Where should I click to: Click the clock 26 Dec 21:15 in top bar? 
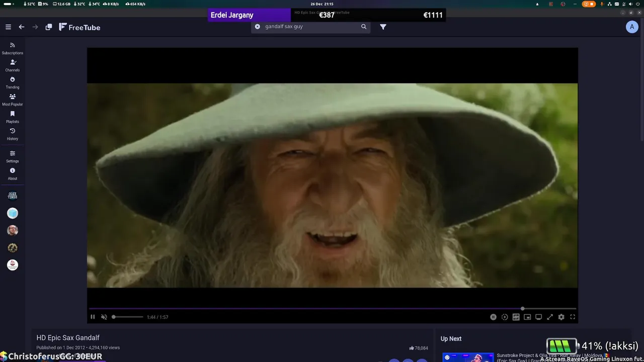coord(322,4)
